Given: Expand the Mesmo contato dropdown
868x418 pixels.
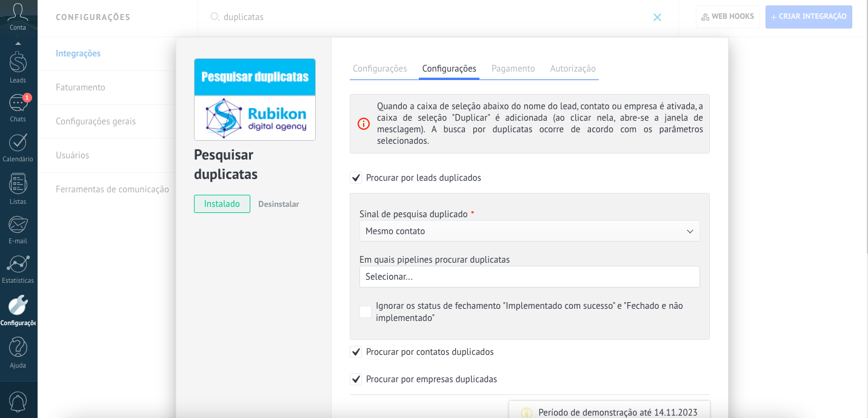Looking at the screenshot, I should coord(529,231).
